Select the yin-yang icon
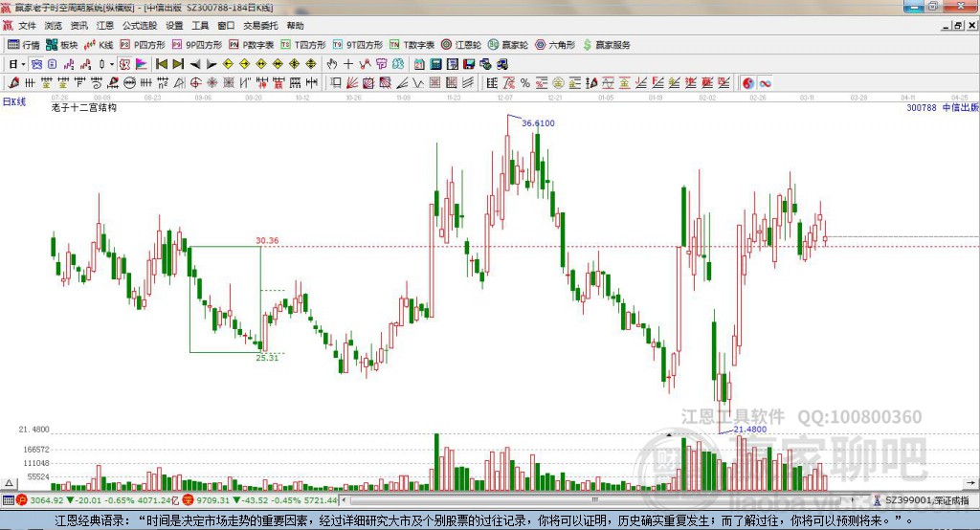 pos(747,83)
